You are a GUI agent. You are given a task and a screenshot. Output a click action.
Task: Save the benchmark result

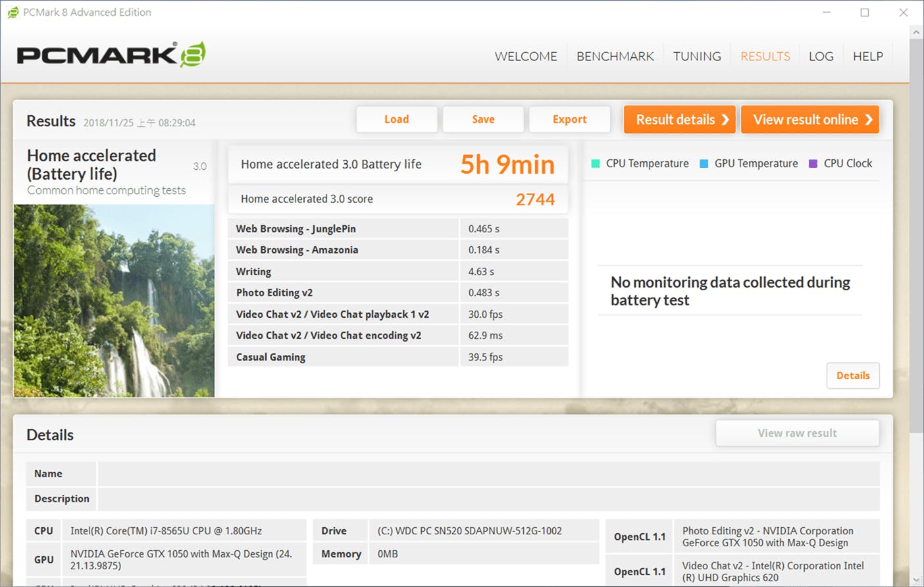pos(483,120)
